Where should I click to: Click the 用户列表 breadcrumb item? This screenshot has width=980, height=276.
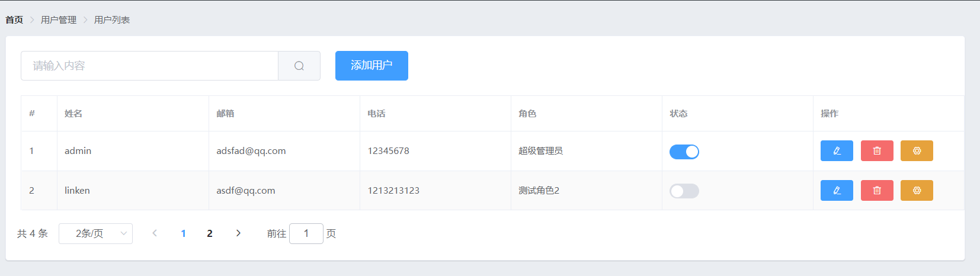coord(112,20)
